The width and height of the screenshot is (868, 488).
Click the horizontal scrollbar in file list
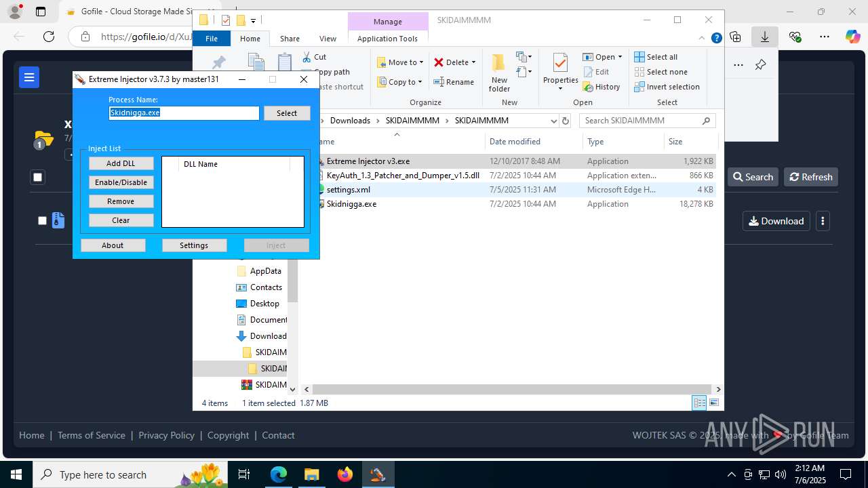pos(512,390)
